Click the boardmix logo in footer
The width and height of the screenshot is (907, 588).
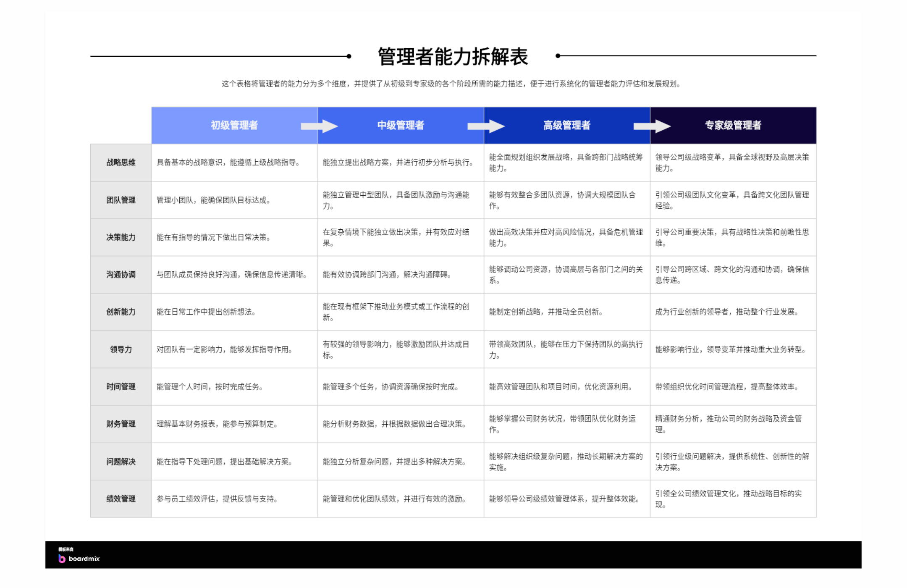[x=79, y=558]
